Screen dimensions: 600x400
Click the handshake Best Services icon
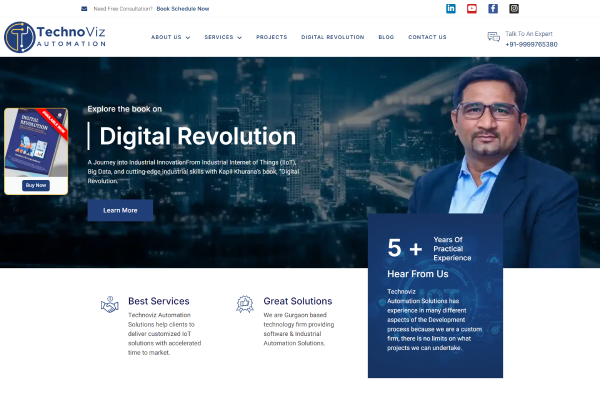(109, 305)
